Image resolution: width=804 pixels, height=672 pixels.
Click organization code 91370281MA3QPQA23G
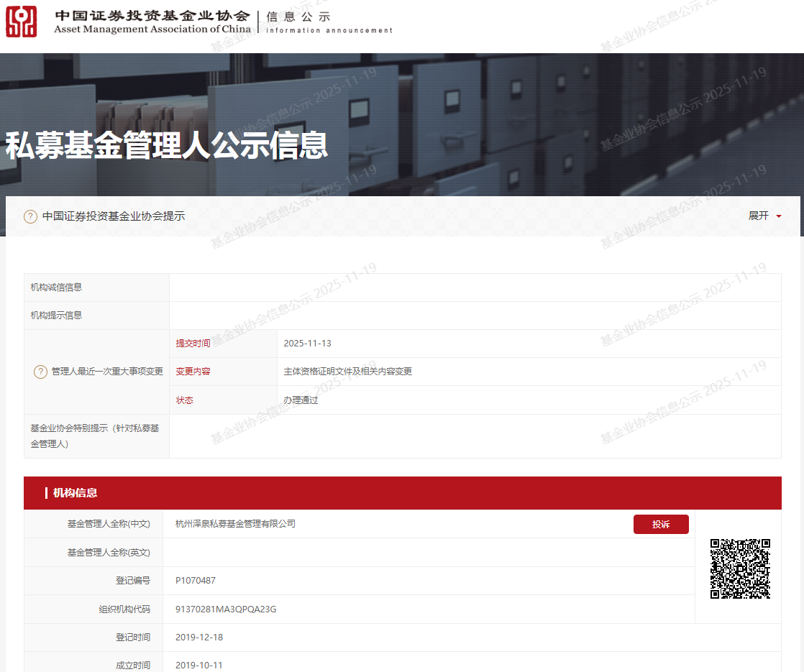pyautogui.click(x=226, y=609)
